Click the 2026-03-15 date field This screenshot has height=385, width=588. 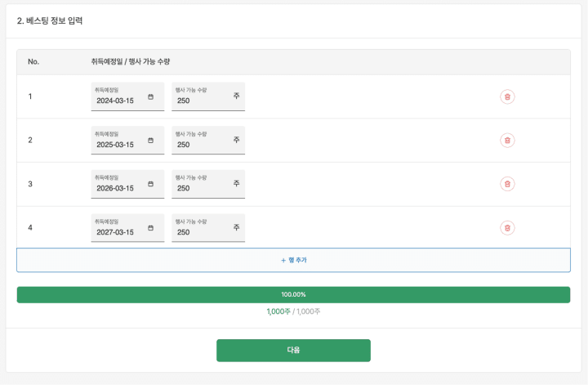point(127,184)
